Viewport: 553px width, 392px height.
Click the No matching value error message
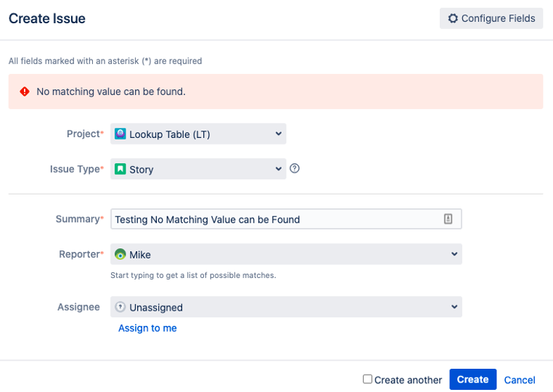pyautogui.click(x=111, y=91)
